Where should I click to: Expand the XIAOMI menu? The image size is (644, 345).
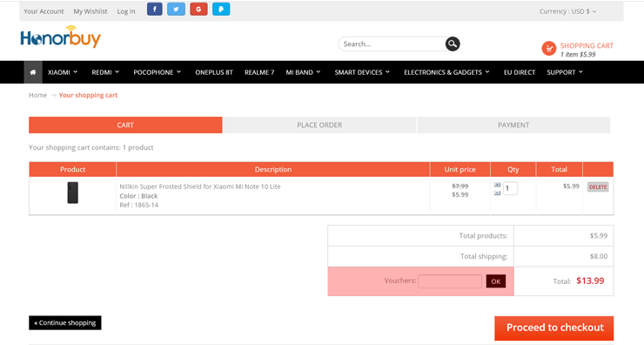pos(63,72)
